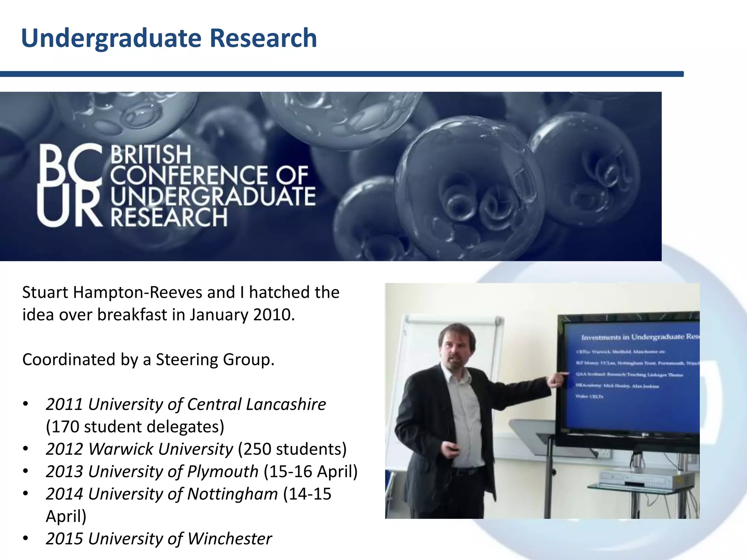The image size is (747, 560).
Task: Select '2013 University of Plymouth (15-16 April)' bullet
Action: pos(202,471)
